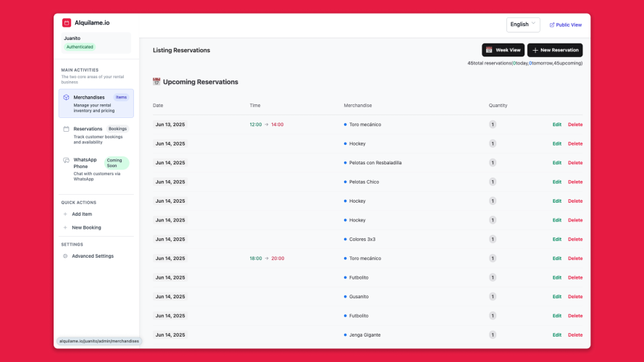Click the Alquilame.io brand name
This screenshot has width=644, height=362.
pos(92,22)
